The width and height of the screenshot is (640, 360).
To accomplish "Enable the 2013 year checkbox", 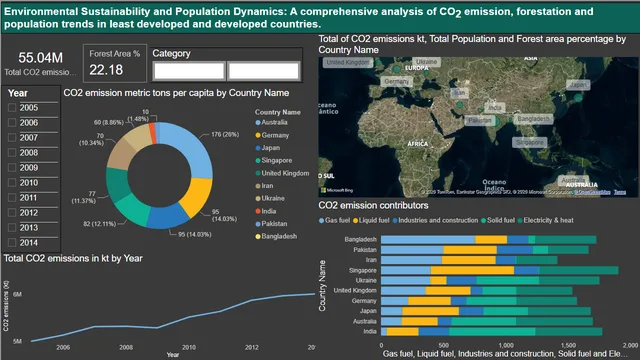I will tap(12, 228).
